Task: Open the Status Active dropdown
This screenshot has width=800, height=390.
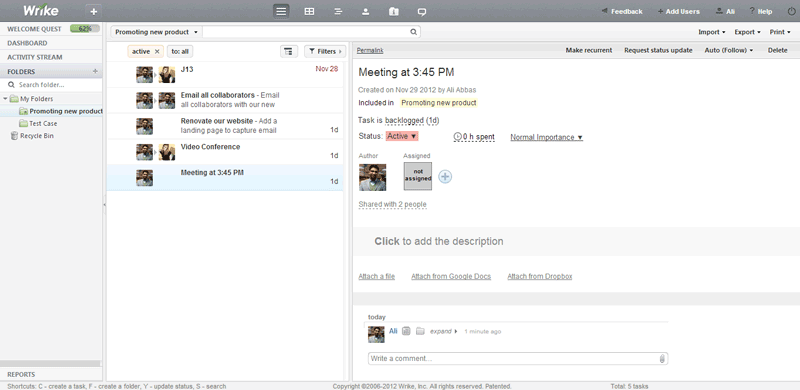Action: coord(402,136)
